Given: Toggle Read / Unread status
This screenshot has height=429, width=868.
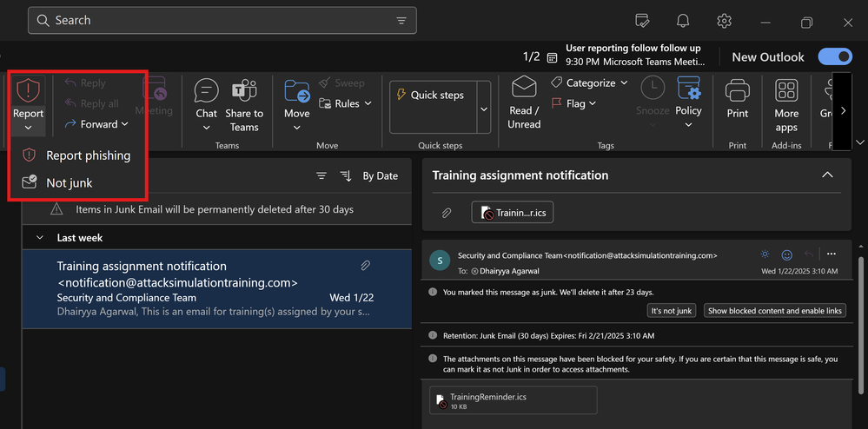Looking at the screenshot, I should click(524, 103).
